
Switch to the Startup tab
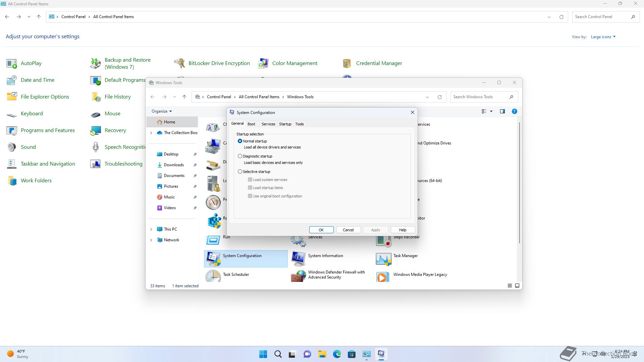(x=285, y=124)
